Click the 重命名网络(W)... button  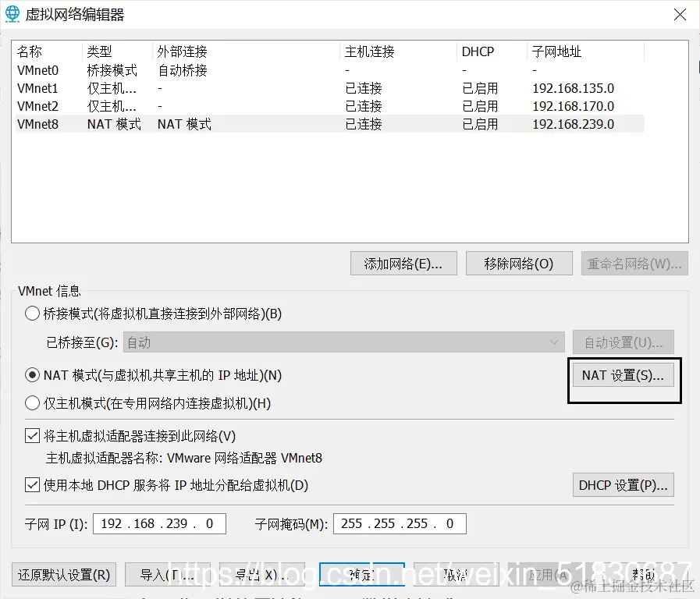pyautogui.click(x=634, y=264)
